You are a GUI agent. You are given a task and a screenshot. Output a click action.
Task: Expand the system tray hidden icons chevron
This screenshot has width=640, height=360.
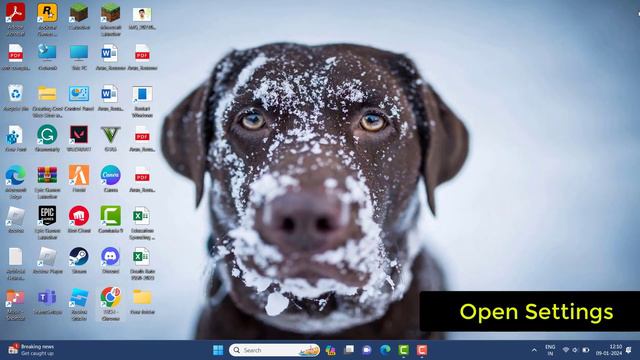534,350
